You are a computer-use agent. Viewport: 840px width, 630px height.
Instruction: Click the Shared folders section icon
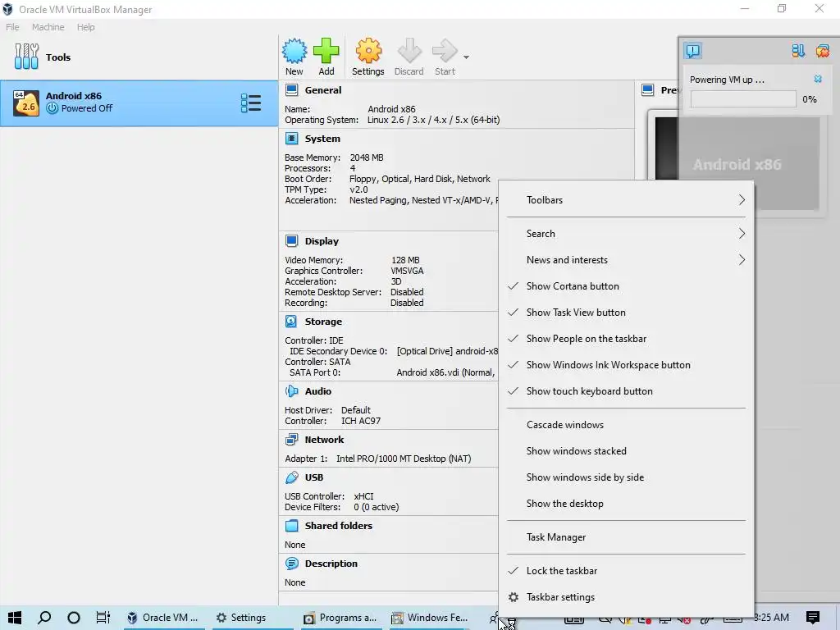tap(291, 526)
